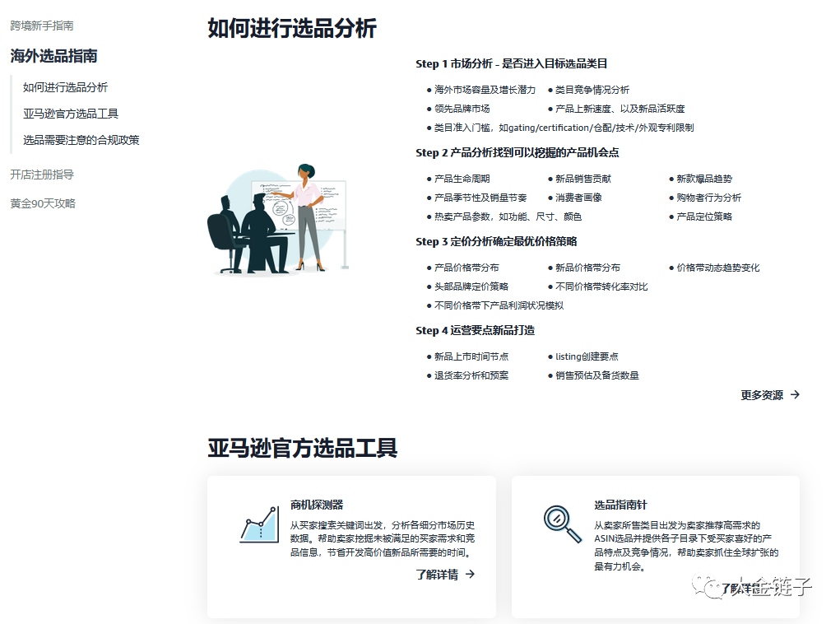The height and width of the screenshot is (624, 840).
Task: Expand 开店注册指导 in sidebar
Action: click(42, 175)
